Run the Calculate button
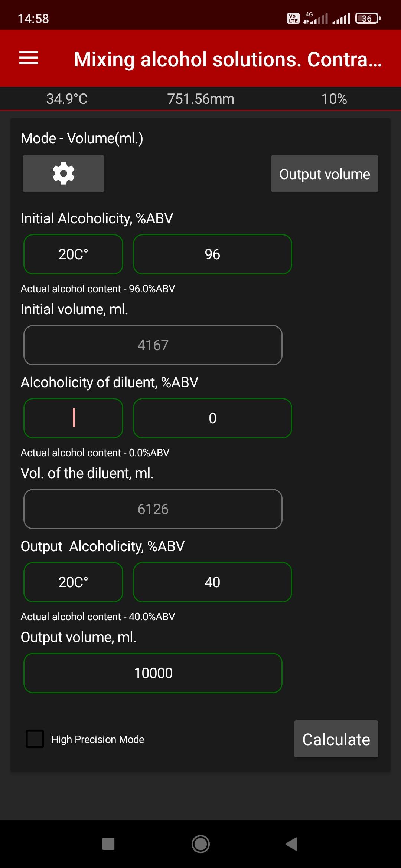The width and height of the screenshot is (401, 868). click(336, 739)
